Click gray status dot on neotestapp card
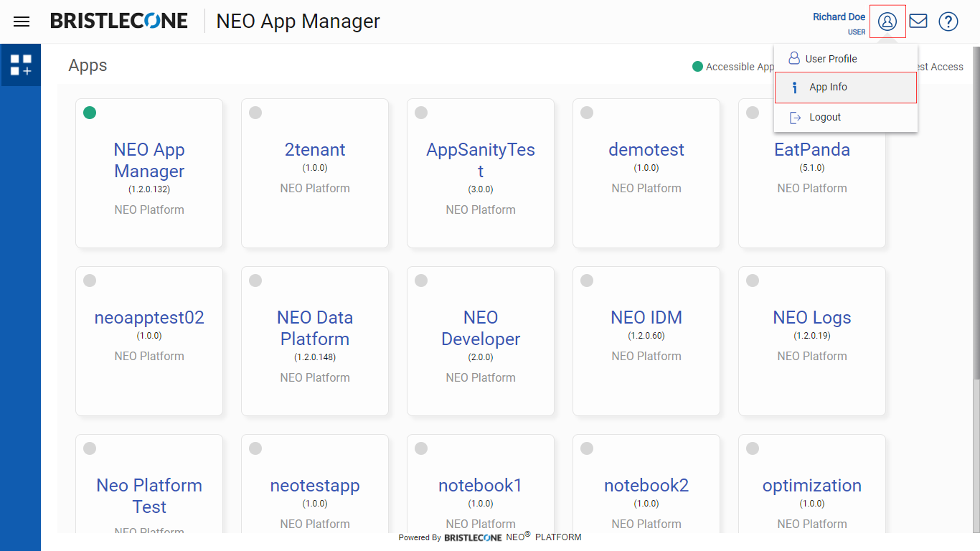The width and height of the screenshot is (980, 551). [255, 448]
